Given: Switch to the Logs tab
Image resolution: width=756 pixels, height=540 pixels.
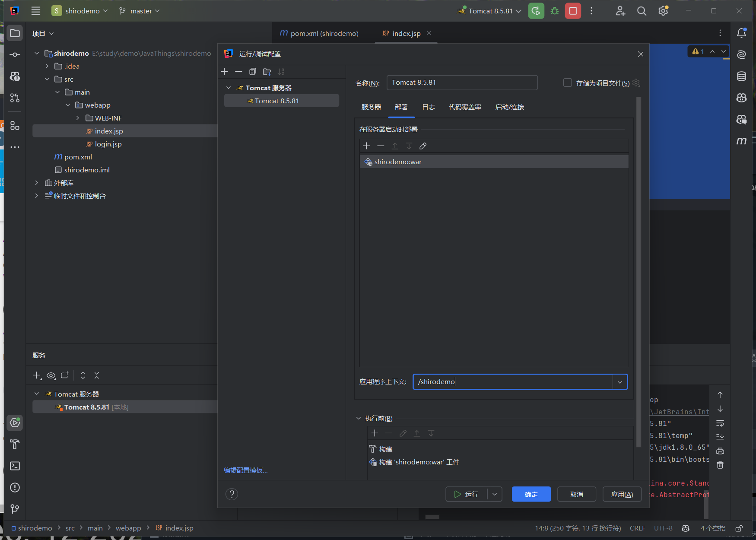Looking at the screenshot, I should tap(429, 107).
